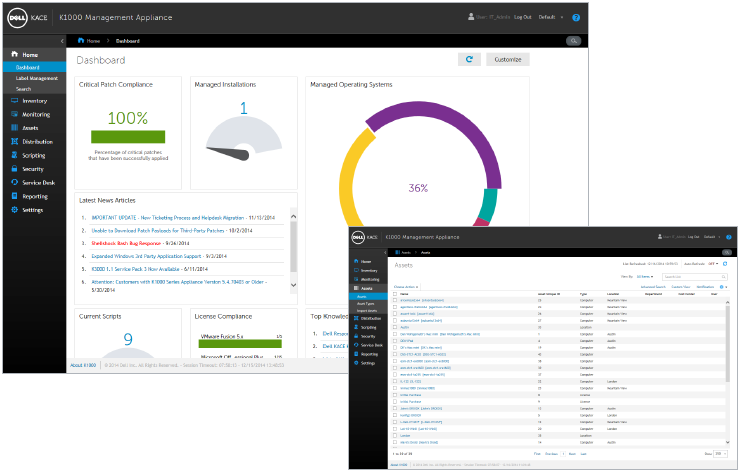Open Home in the Assets window sidebar

coord(362,261)
